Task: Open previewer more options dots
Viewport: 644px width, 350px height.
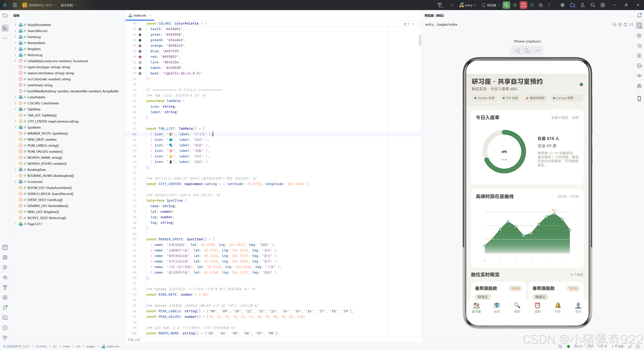Action: point(538,51)
